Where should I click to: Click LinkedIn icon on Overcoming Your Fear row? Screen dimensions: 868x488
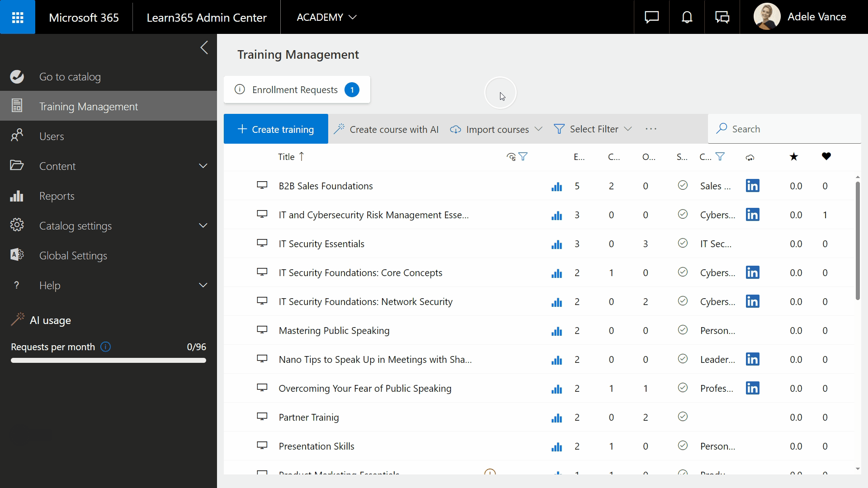click(753, 388)
